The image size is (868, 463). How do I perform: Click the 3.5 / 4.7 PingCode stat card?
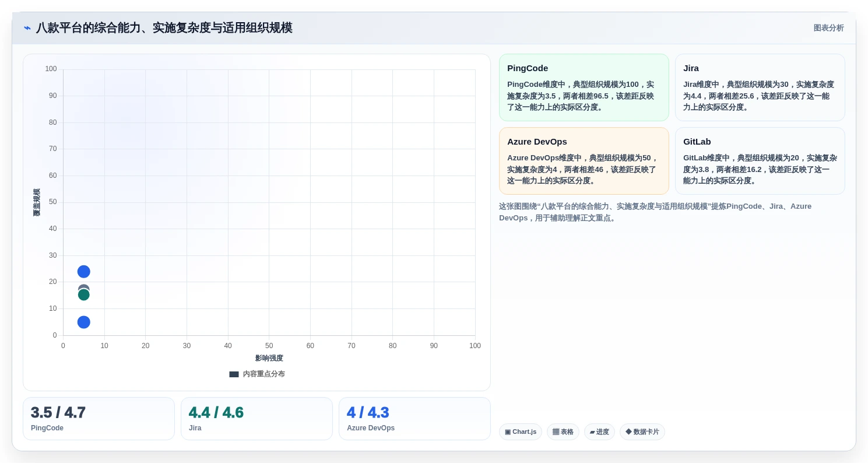click(x=99, y=419)
